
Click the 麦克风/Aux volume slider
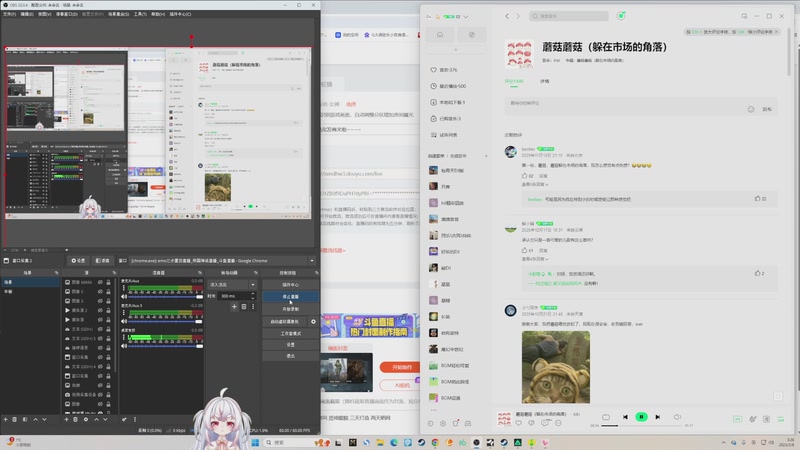tap(164, 296)
